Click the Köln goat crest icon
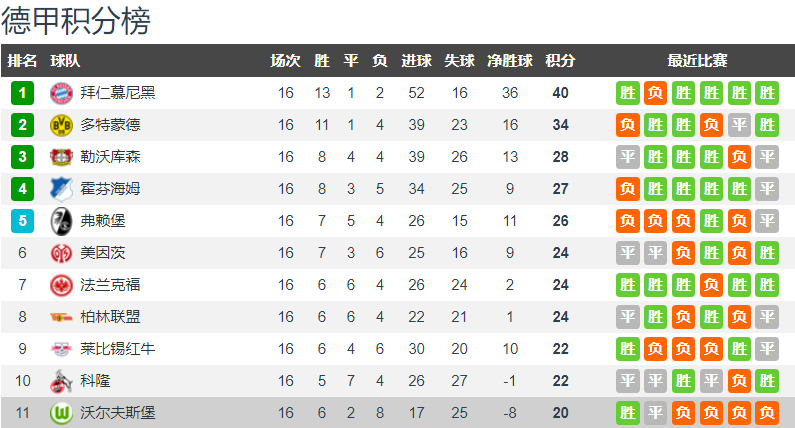 coord(60,381)
